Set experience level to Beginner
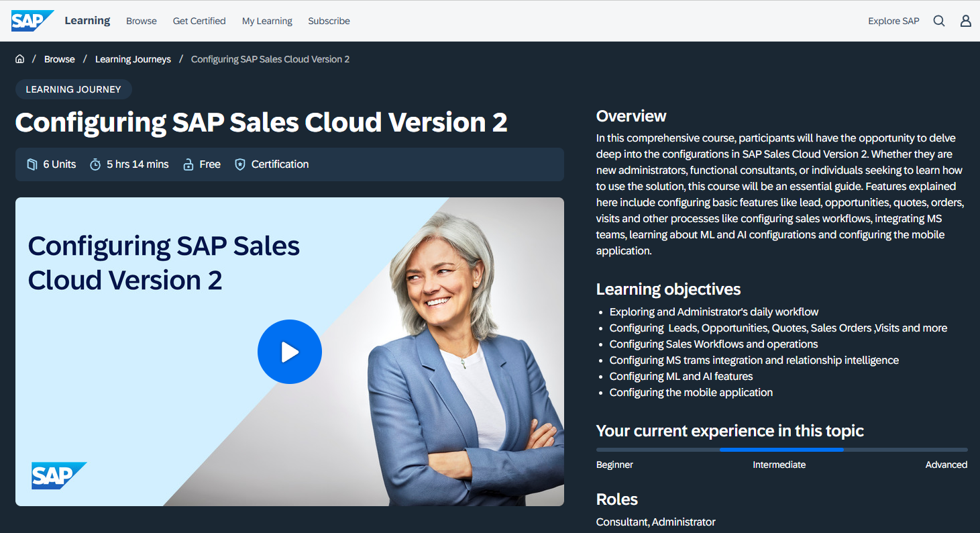Image resolution: width=980 pixels, height=533 pixels. (657, 450)
